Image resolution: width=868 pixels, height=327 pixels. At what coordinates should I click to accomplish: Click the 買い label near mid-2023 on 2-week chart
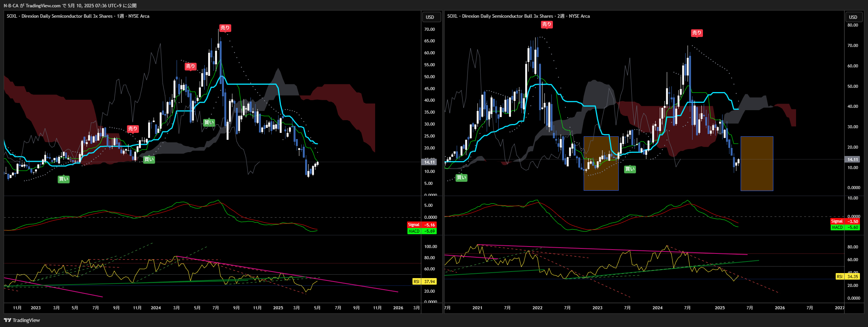(x=630, y=169)
